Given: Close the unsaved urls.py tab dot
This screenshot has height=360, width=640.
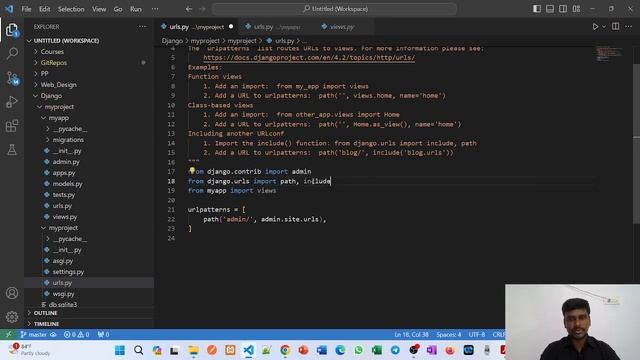Looking at the screenshot, I should (231, 27).
